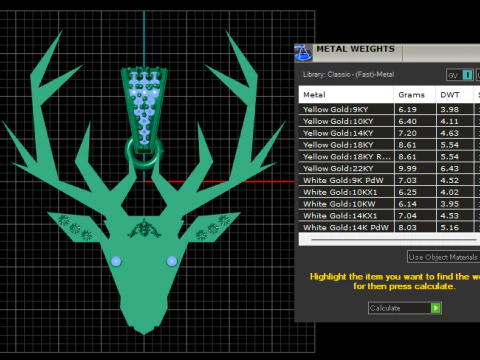Select the Yellow Gold:14KY row
Screen dimensions: 480x360
pyautogui.click(x=389, y=133)
